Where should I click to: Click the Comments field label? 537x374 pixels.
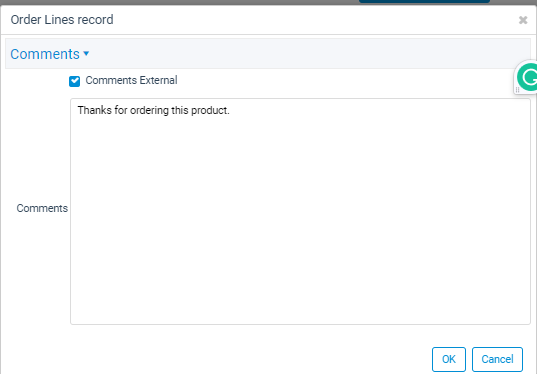tap(42, 208)
